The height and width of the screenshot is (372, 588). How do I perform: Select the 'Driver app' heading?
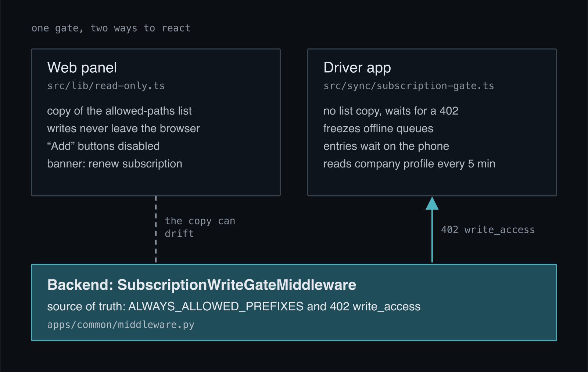[357, 68]
